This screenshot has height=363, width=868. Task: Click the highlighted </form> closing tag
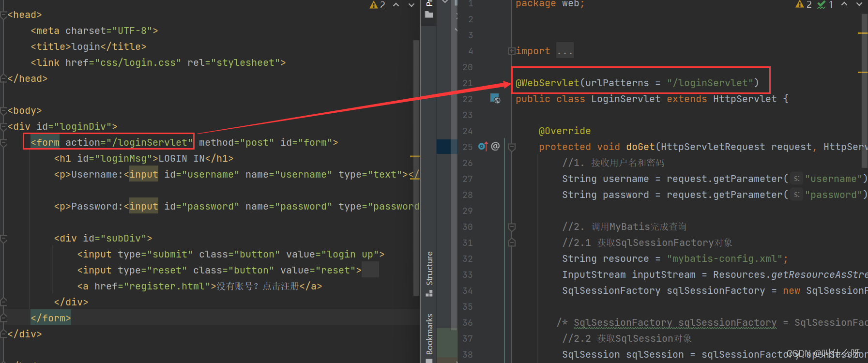pyautogui.click(x=51, y=318)
